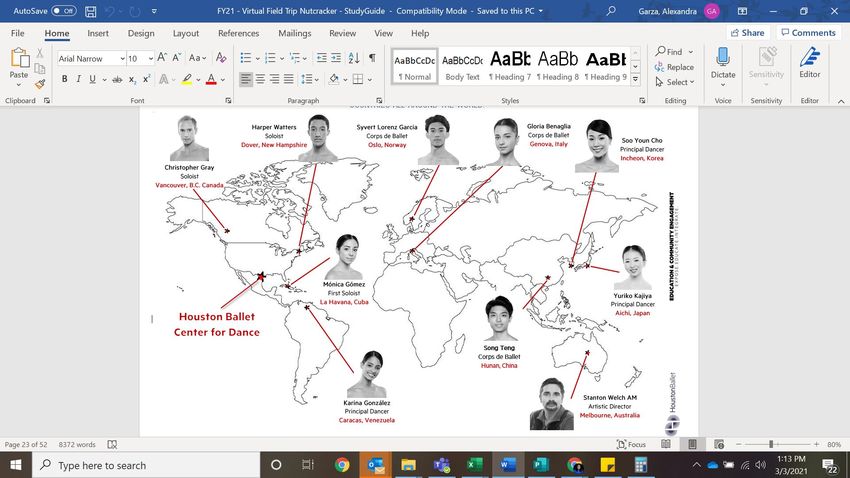Expand numbering list dropdown arrow
The height and width of the screenshot is (478, 850).
click(x=282, y=58)
